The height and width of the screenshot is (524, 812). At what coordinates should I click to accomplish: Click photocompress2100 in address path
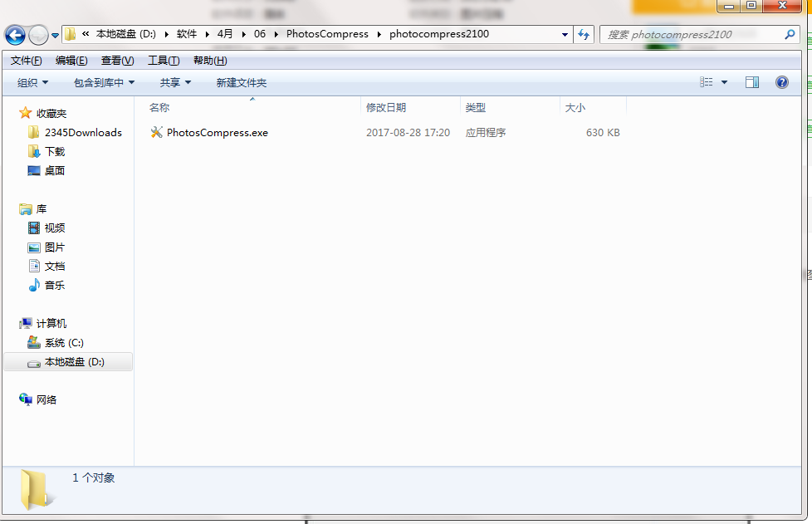point(439,34)
